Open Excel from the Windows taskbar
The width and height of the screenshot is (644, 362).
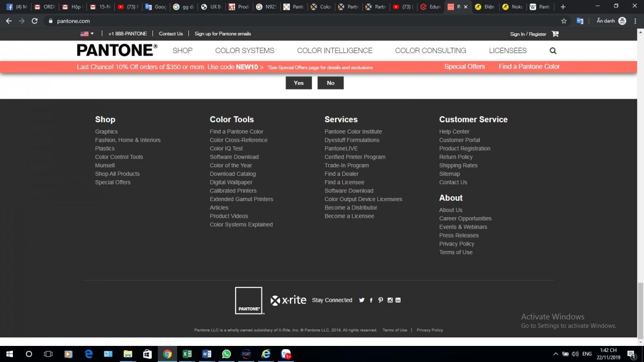[187, 354]
